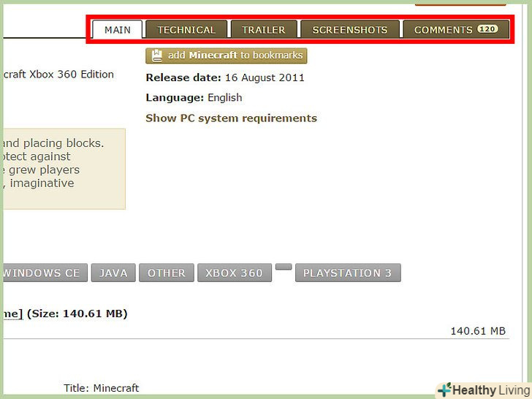
Task: Open the TRAILER tab
Action: 264,30
